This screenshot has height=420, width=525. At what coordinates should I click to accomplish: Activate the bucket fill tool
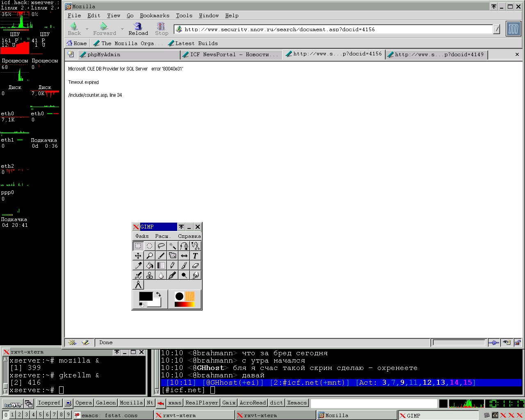[150, 265]
